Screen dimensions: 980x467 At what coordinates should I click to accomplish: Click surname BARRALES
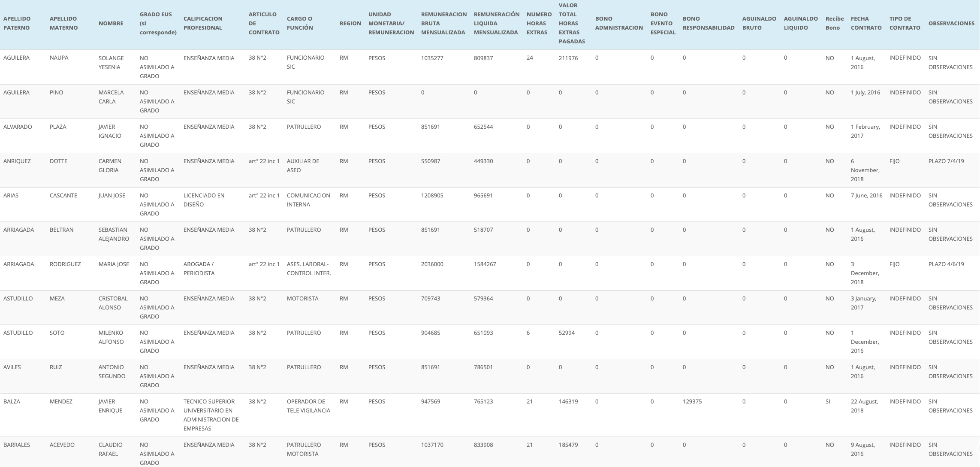(17, 445)
